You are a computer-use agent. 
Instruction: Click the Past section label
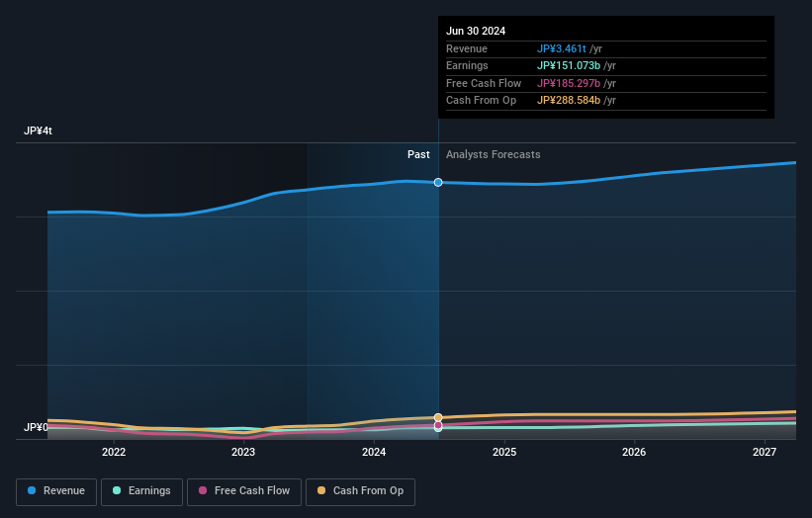coord(418,154)
